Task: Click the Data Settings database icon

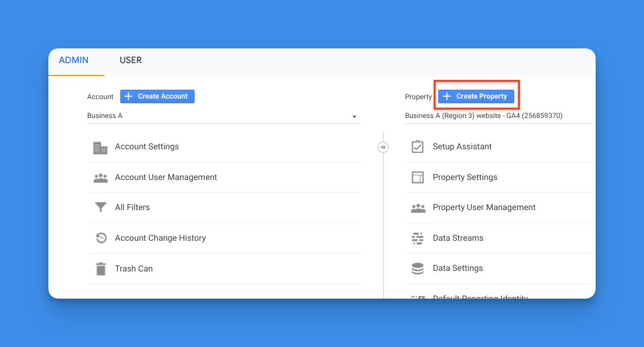Action: pyautogui.click(x=418, y=268)
